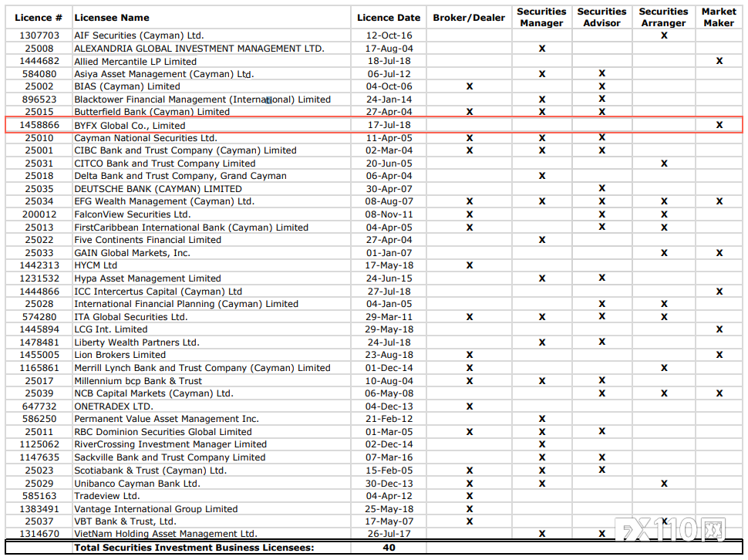This screenshot has height=560, width=748.
Task: Select "EFG Wealth Management (Cayman) Ltd."
Action: pos(164,201)
